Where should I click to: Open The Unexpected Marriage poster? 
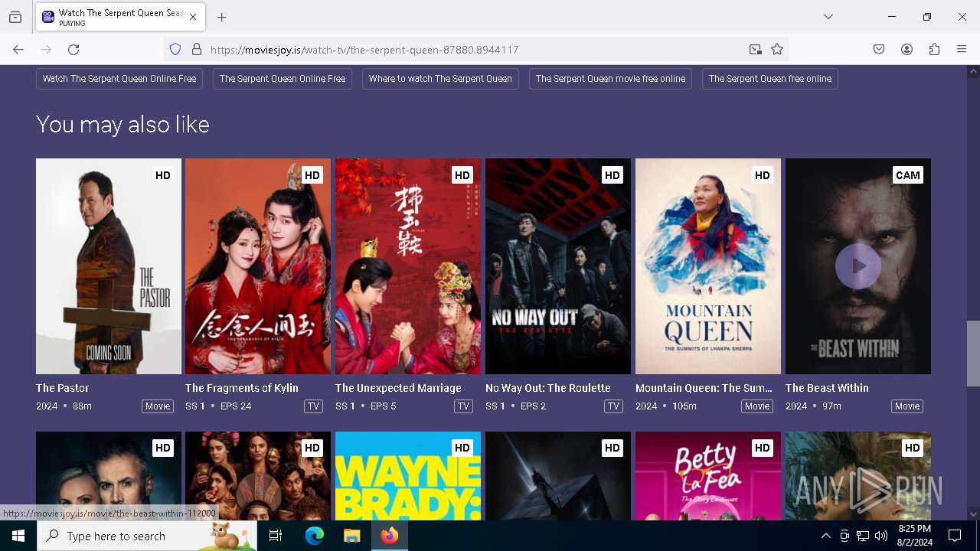tap(408, 266)
